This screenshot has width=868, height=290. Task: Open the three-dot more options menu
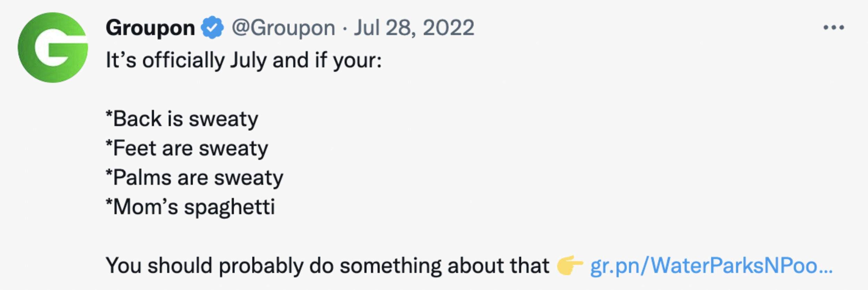point(834,27)
